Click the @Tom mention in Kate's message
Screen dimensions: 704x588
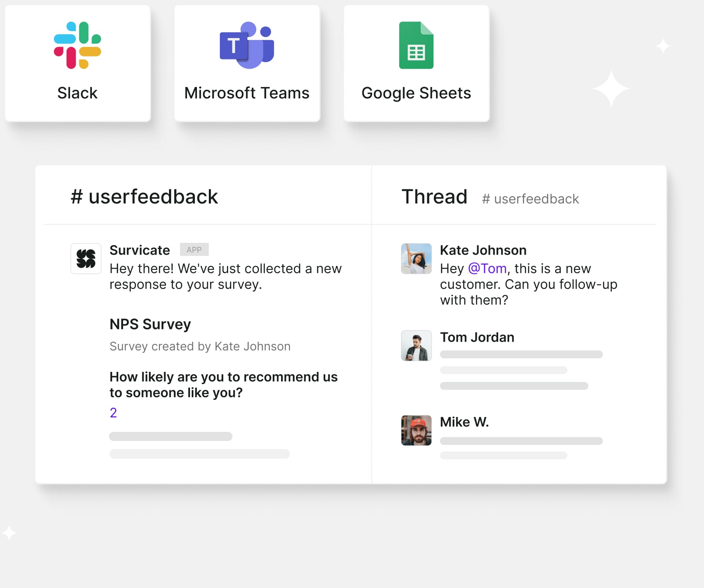point(487,269)
